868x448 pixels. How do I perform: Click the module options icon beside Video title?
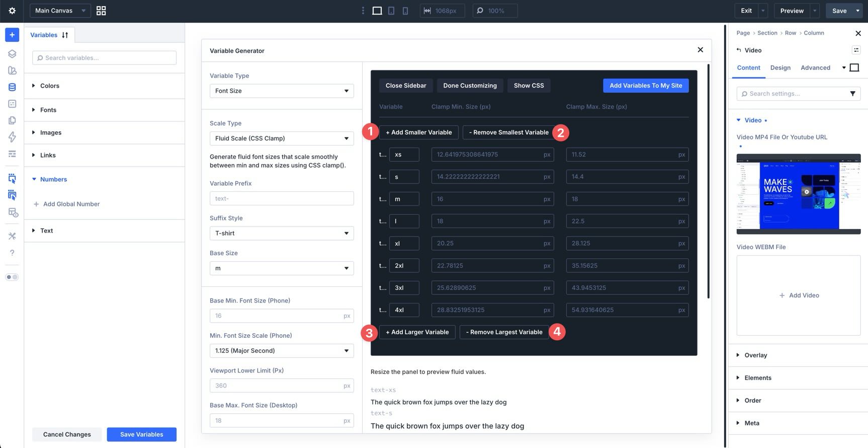tap(856, 50)
